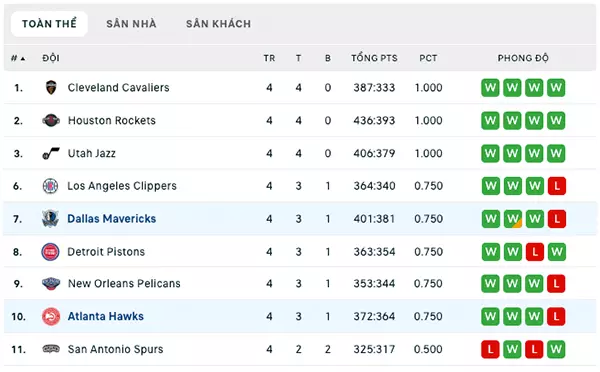
Task: Click the San Antonio Spurs logo
Action: point(51,349)
